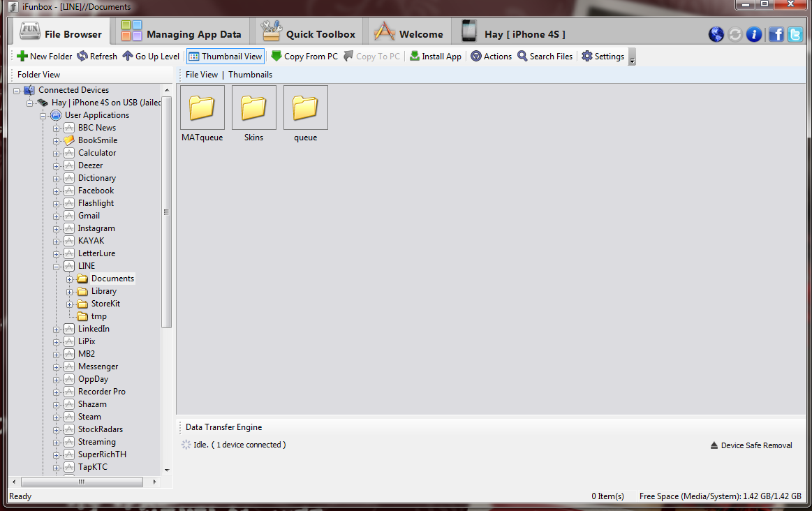Image resolution: width=812 pixels, height=511 pixels.
Task: Switch to the File Browser tab
Action: 60,32
